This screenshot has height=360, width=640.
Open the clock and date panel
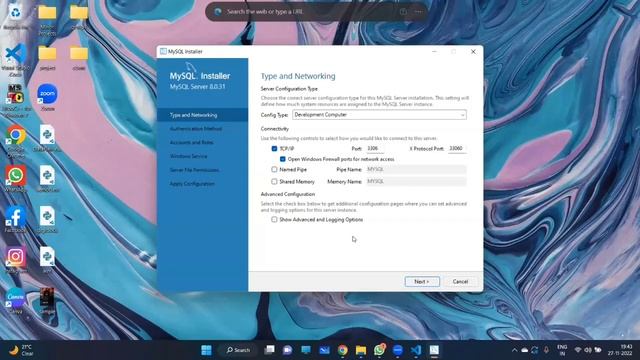point(620,350)
